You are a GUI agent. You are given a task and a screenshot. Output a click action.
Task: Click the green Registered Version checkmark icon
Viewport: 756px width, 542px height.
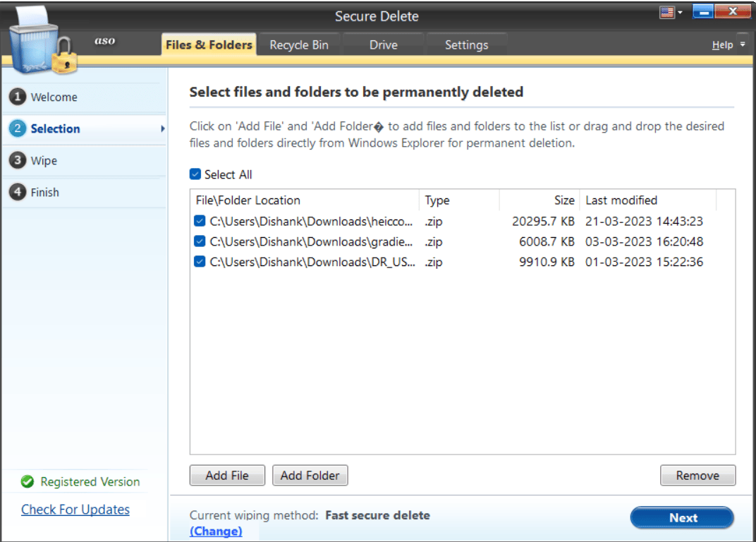[x=27, y=481]
